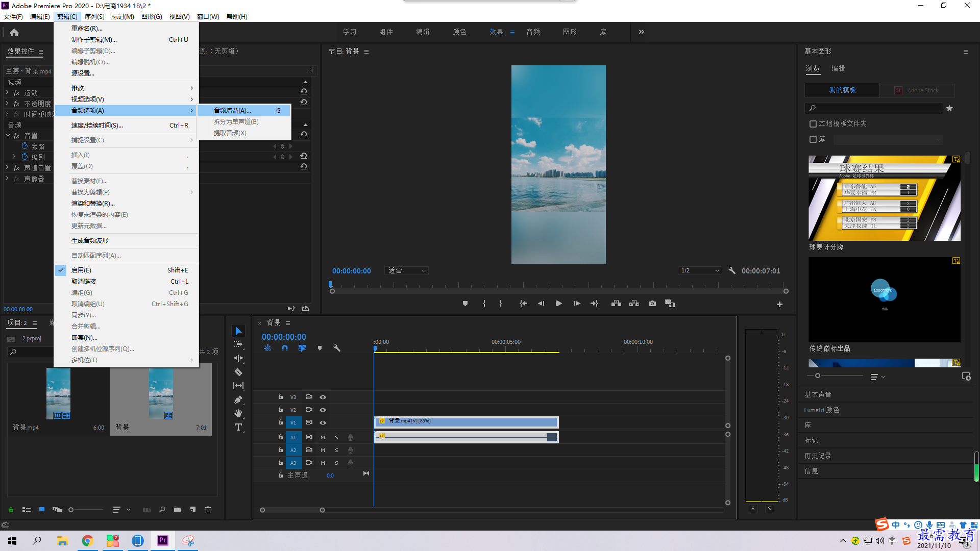This screenshot has width=980, height=551.
Task: Select the Razor tool
Action: coord(238,372)
